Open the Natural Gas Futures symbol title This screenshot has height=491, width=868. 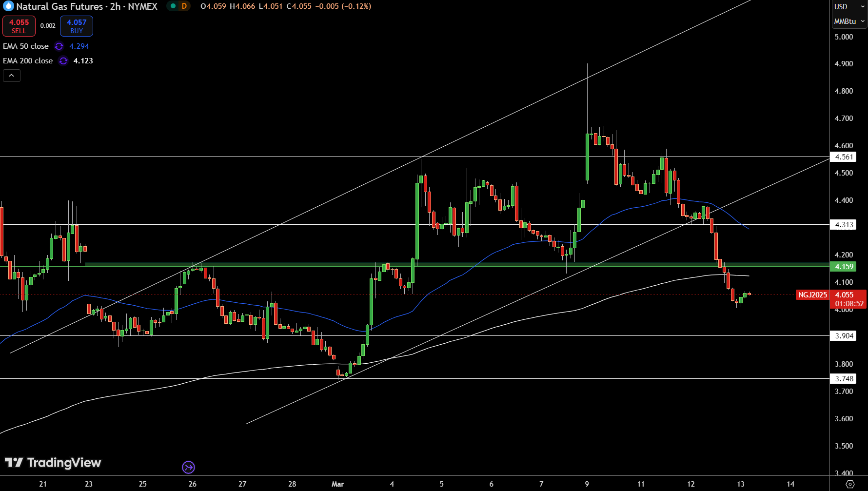87,6
